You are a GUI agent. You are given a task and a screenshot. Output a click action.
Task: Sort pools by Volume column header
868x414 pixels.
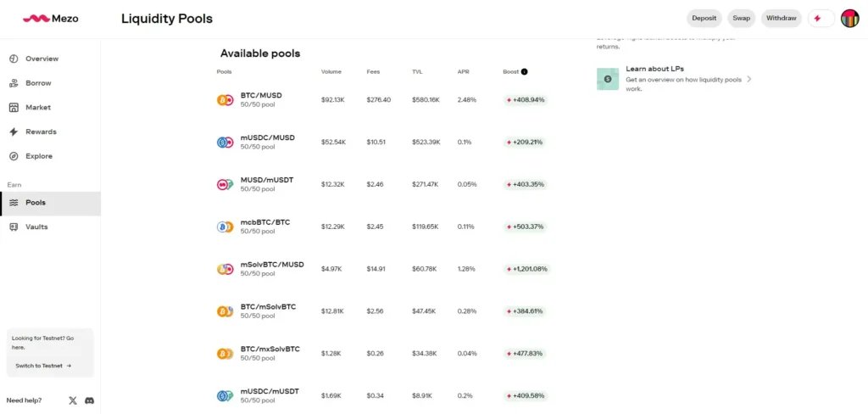pyautogui.click(x=331, y=71)
